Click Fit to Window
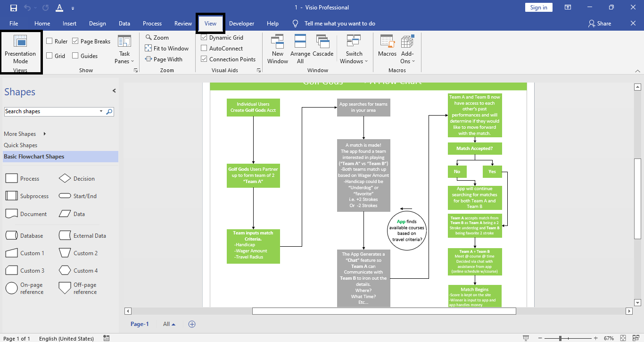 pyautogui.click(x=167, y=48)
